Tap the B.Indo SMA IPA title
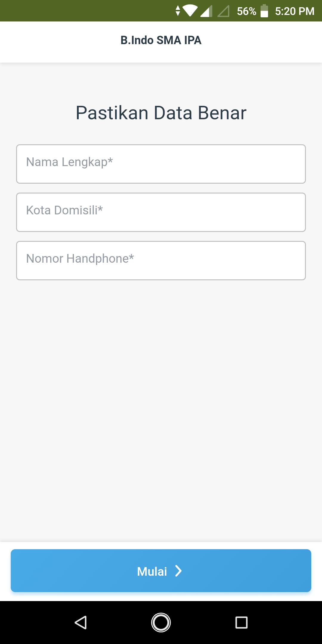The width and height of the screenshot is (322, 644). click(x=161, y=40)
